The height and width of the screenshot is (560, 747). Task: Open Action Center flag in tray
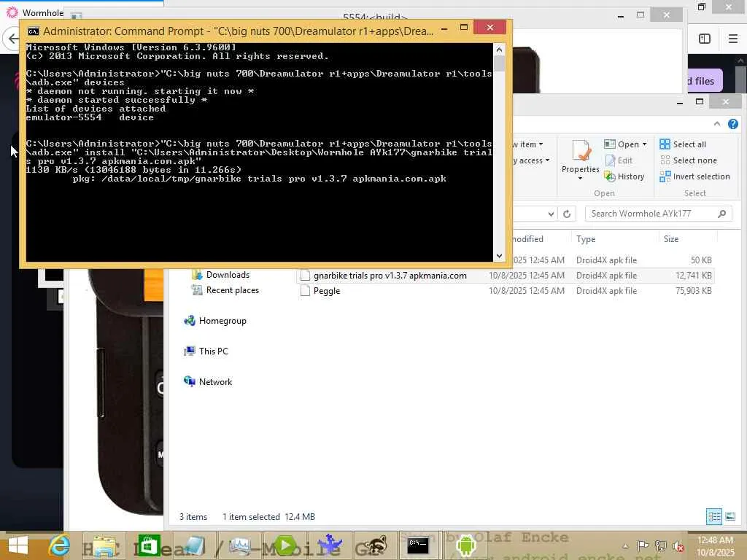point(643,545)
